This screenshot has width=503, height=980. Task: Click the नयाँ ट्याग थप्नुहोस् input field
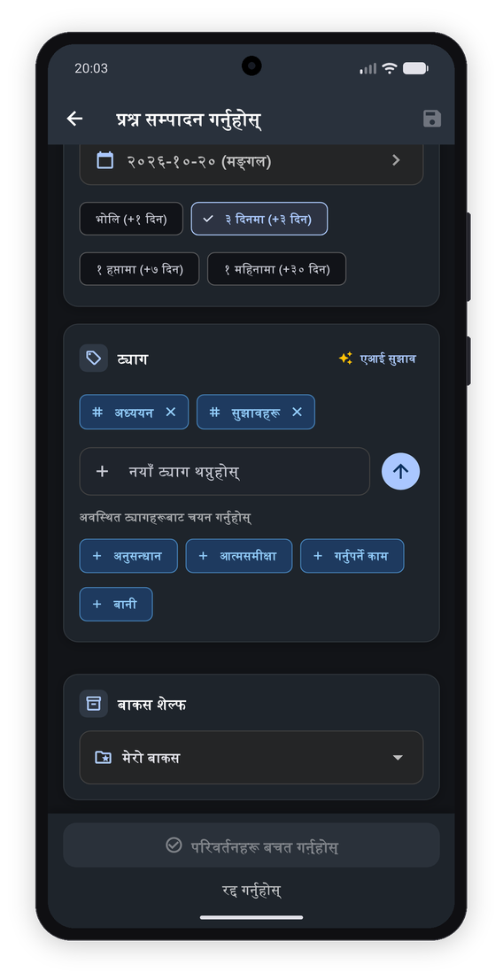pyautogui.click(x=224, y=471)
